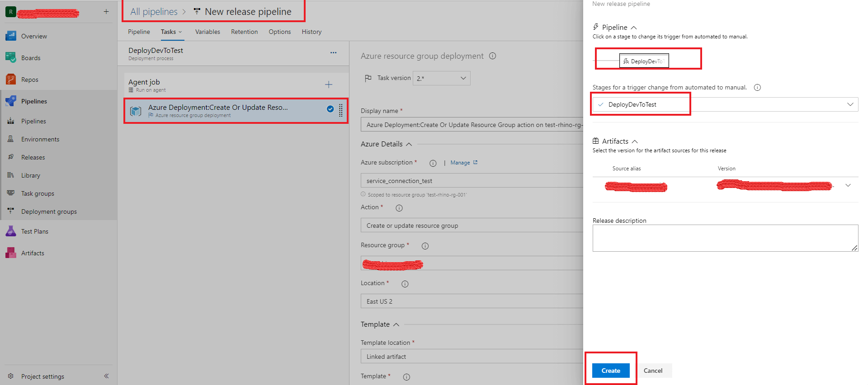Open Test Plans in sidebar
Viewport: 868px width, 385px height.
point(34,231)
